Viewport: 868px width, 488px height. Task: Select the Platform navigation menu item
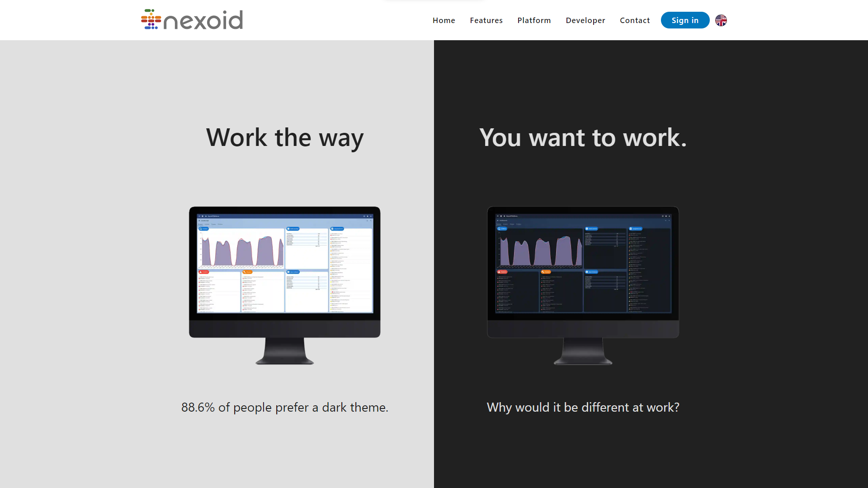click(x=534, y=20)
